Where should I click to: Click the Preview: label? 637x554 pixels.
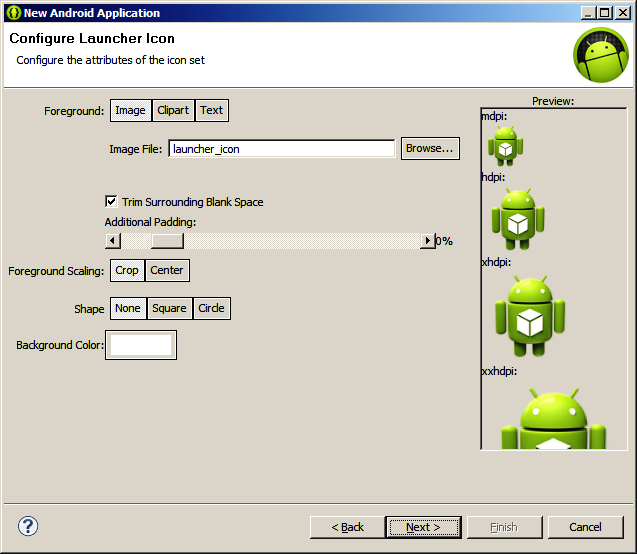553,101
